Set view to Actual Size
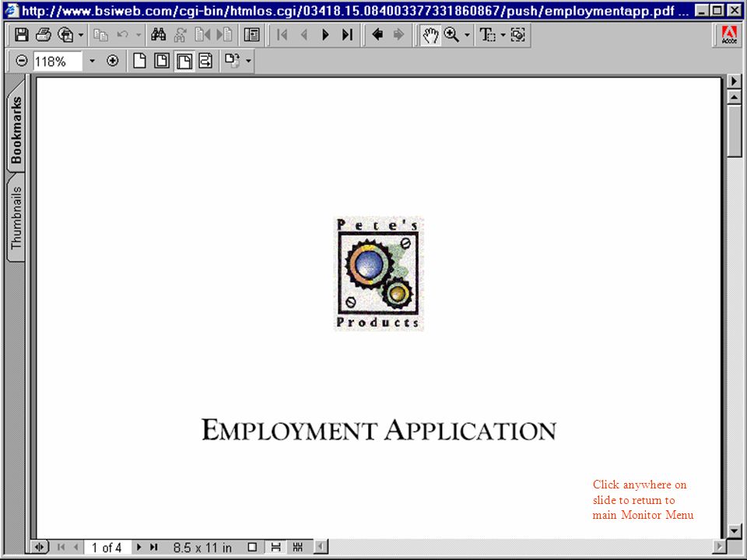 [139, 61]
